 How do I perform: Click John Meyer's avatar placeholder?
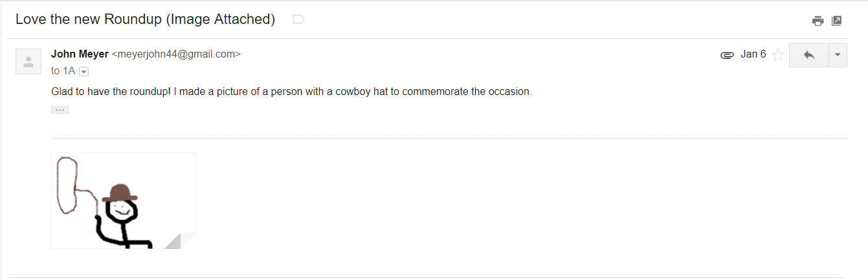(28, 61)
